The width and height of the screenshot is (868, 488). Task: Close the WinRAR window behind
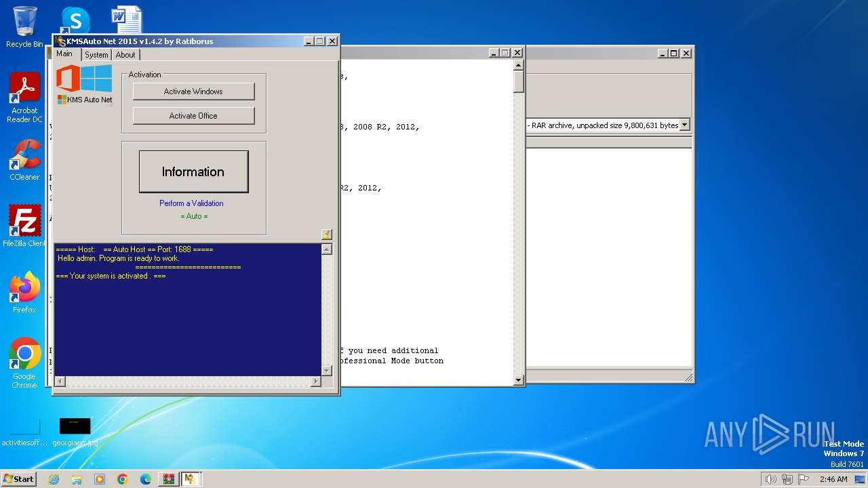[x=686, y=53]
